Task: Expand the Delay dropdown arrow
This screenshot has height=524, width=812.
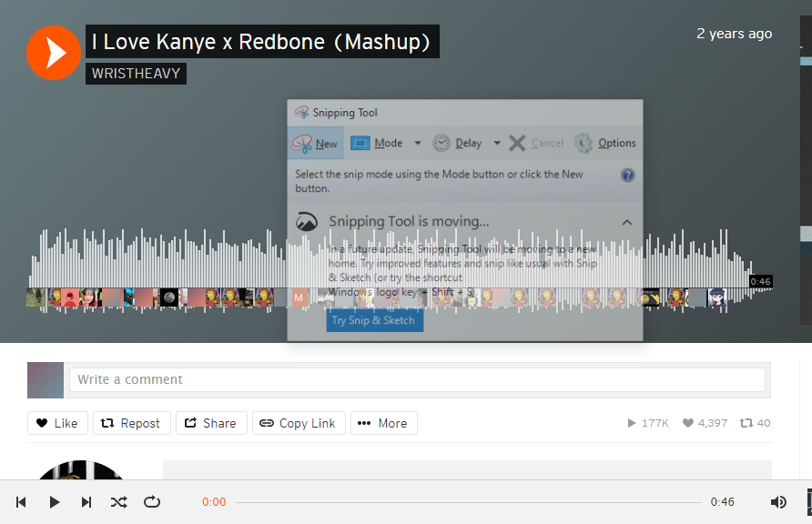Action: click(497, 143)
